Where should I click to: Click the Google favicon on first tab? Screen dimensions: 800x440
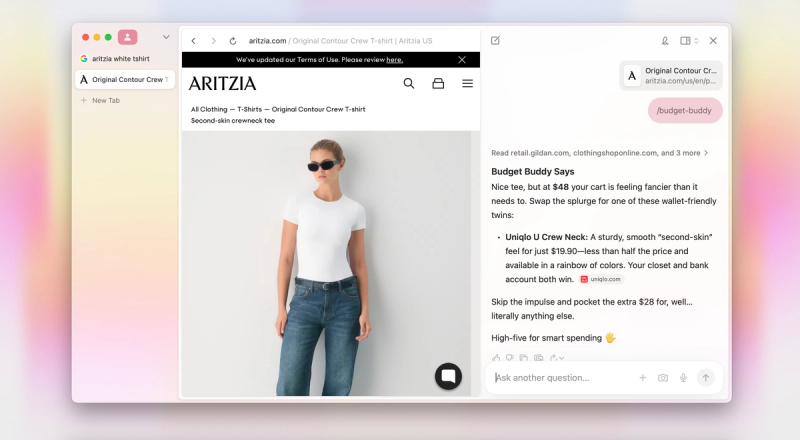[x=84, y=59]
